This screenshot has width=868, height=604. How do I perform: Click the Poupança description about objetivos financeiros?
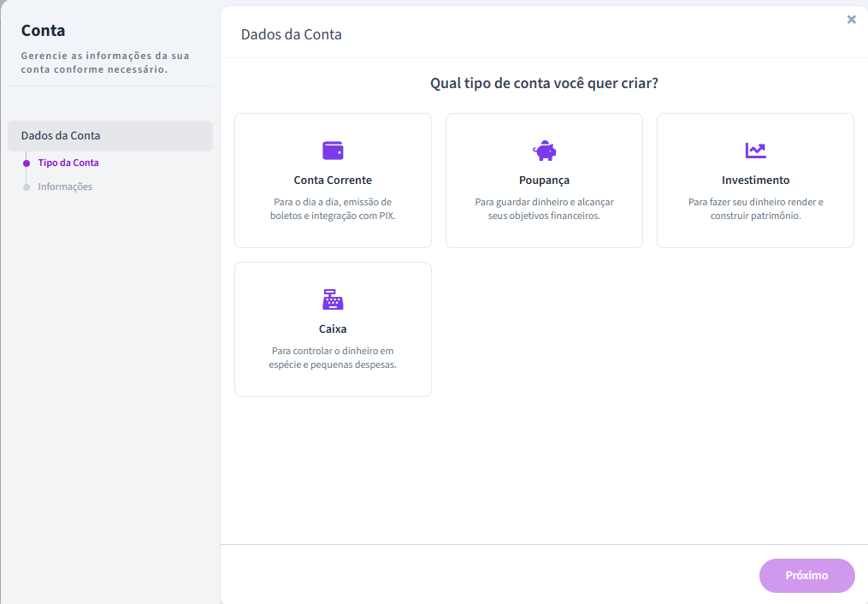click(x=544, y=209)
